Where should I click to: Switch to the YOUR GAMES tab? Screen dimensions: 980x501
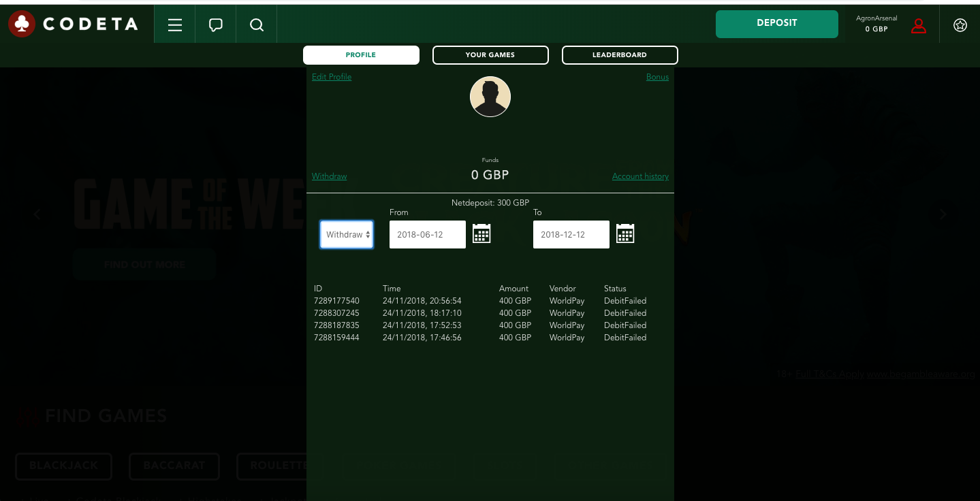(490, 55)
